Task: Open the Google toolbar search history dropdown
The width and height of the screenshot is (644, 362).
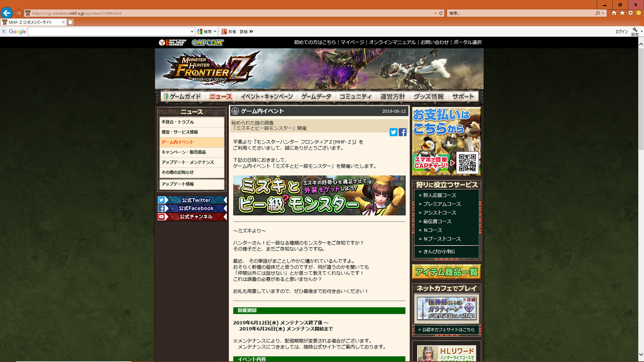Action: click(x=192, y=31)
